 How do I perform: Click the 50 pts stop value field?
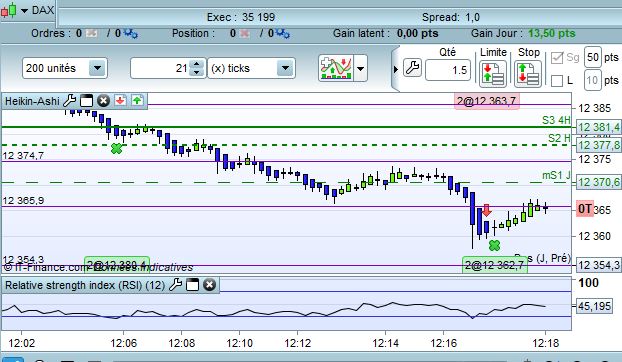(x=593, y=58)
